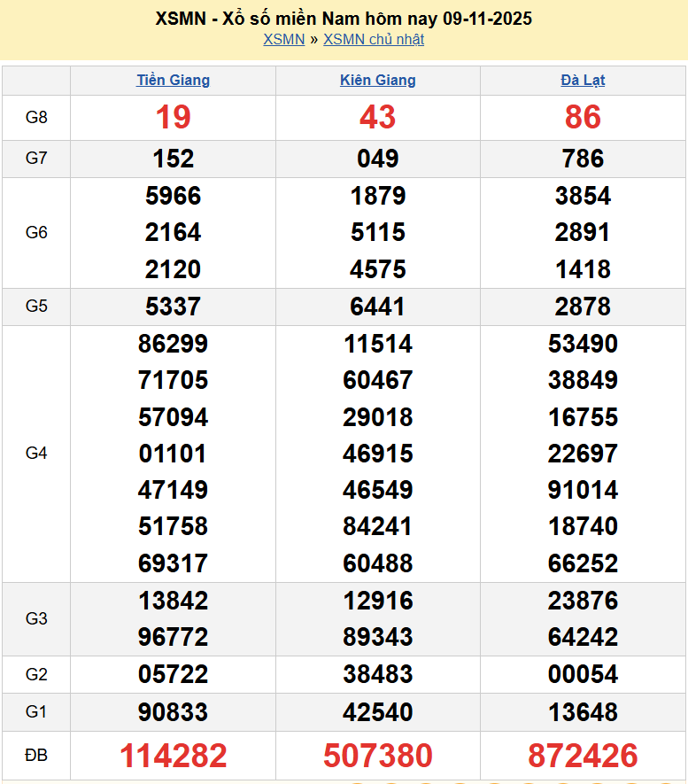This screenshot has height=784, width=688.
Task: Select Tiền Giang special prize 114282
Action: pos(173,756)
